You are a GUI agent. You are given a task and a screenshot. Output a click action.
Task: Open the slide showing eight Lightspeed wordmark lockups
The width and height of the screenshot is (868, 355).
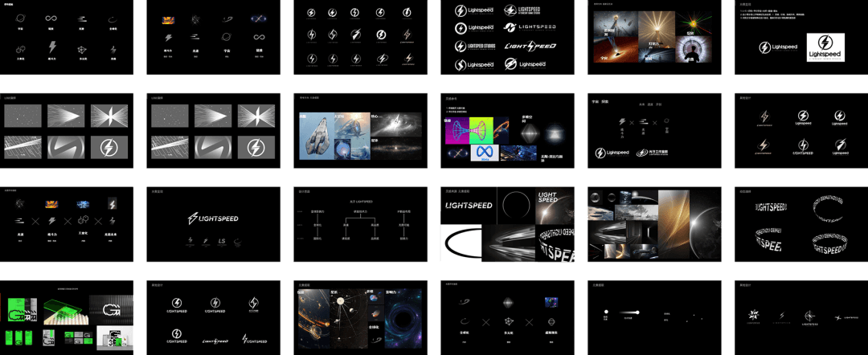point(508,36)
